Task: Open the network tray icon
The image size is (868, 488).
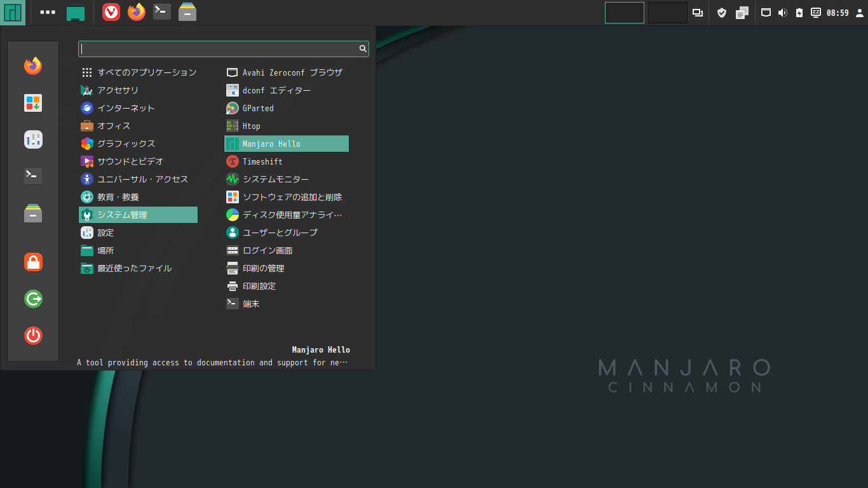Action: click(766, 13)
